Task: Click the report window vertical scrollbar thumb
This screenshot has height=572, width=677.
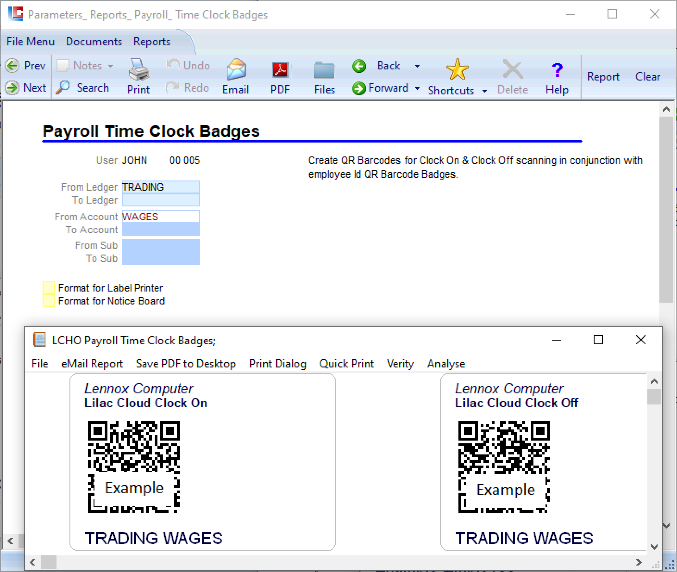Action: [654, 396]
